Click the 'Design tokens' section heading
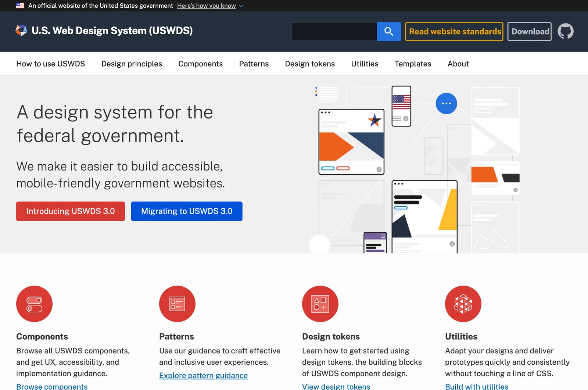The width and height of the screenshot is (588, 390). [x=331, y=337]
